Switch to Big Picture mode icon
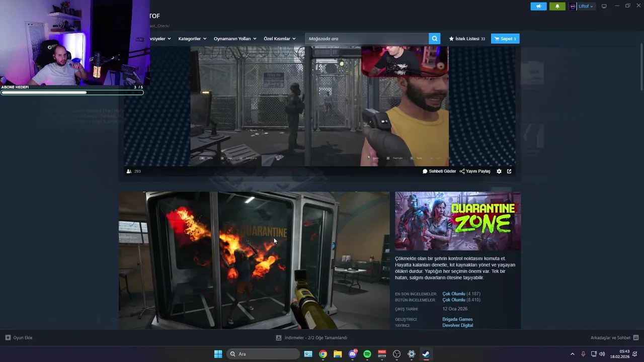Image resolution: width=644 pixels, height=362 pixels. click(x=604, y=7)
